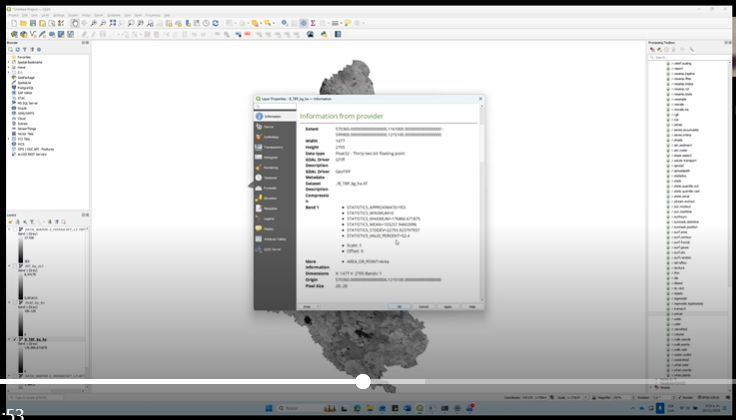Click the Apply button in Layer Properties
This screenshot has width=736, height=420.
click(x=447, y=306)
